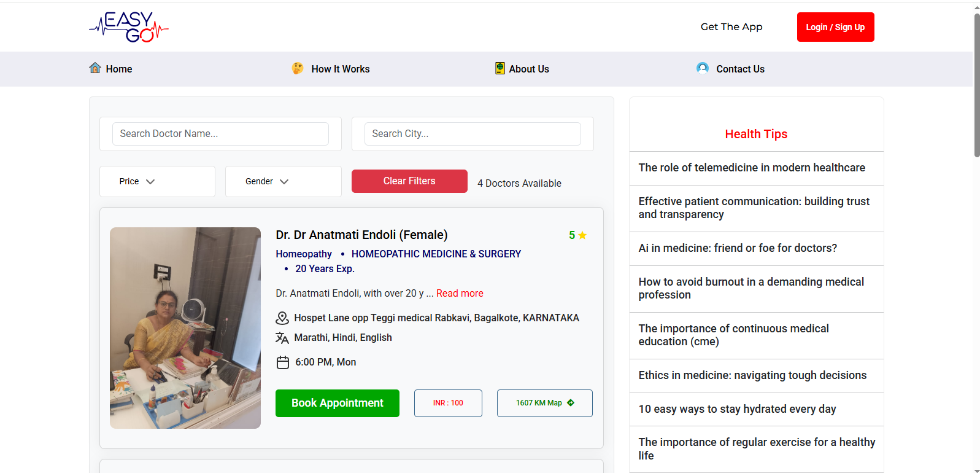Click the yellow rating star

click(x=582, y=235)
